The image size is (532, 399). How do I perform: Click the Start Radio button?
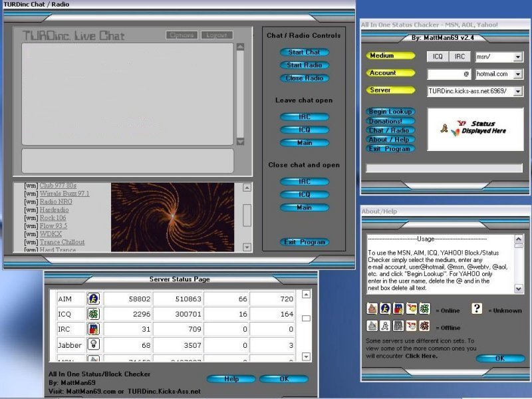coord(305,65)
